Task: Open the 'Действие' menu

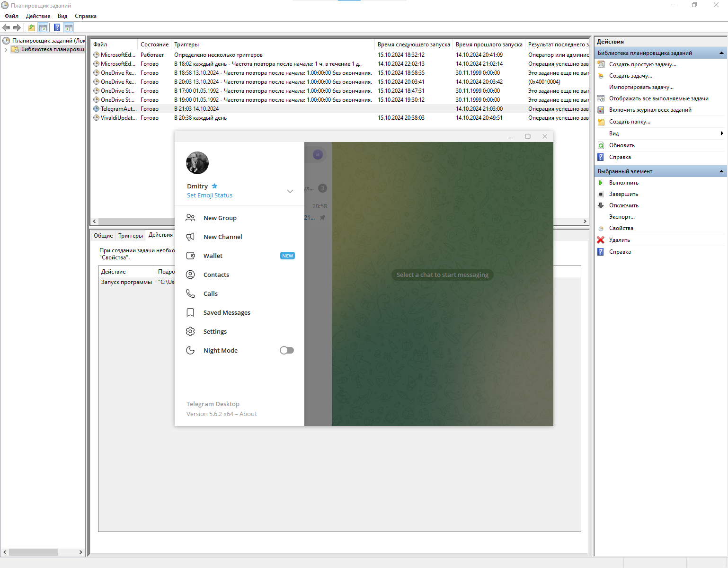Action: tap(38, 16)
